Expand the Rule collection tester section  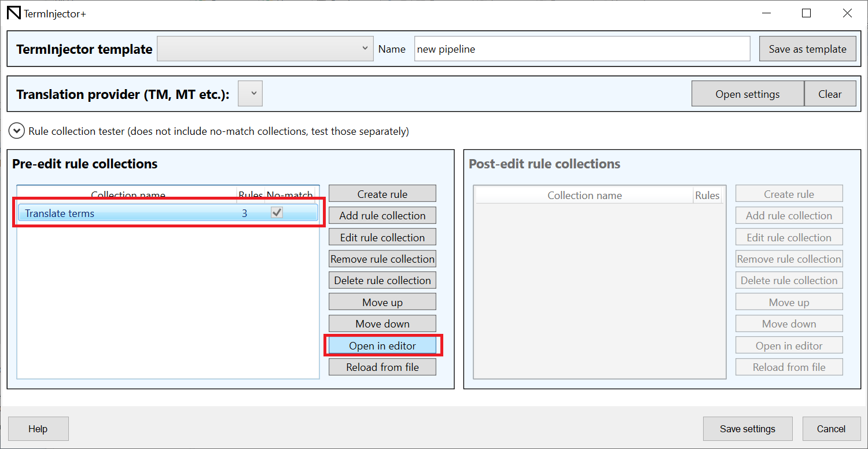(x=17, y=131)
